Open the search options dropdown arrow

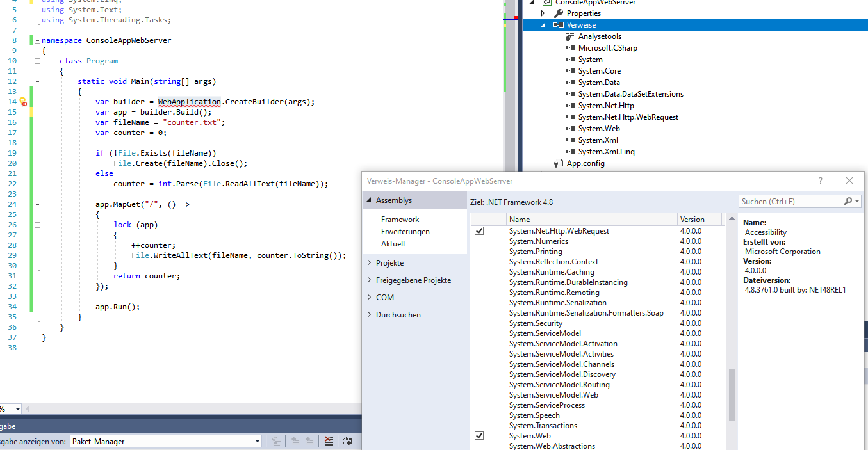coord(857,201)
